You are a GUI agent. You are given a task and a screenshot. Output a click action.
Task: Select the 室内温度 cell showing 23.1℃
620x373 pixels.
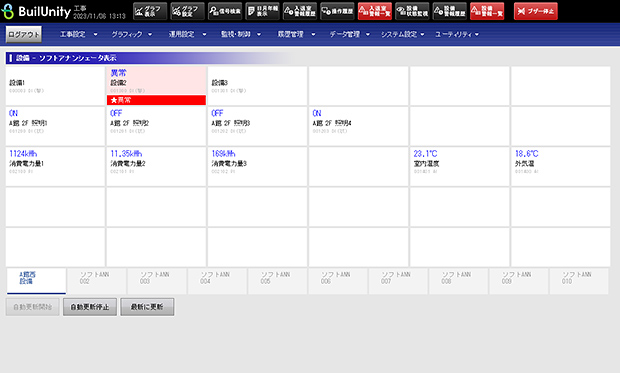(x=460, y=167)
